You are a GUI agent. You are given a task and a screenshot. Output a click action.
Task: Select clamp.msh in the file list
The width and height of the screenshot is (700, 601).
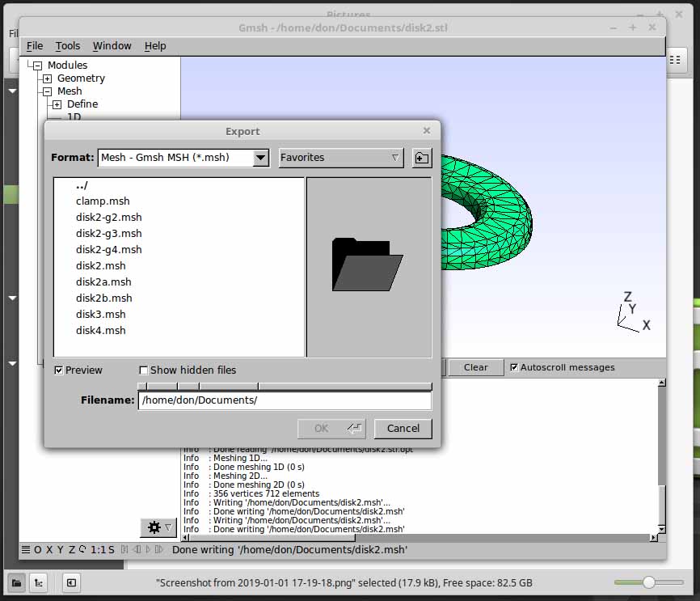point(179,201)
